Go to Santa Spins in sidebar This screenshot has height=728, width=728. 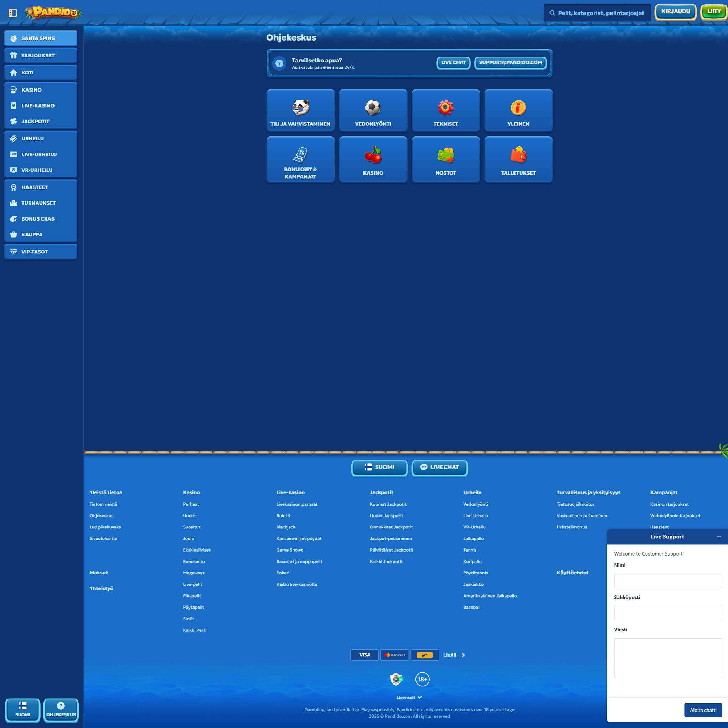click(41, 38)
